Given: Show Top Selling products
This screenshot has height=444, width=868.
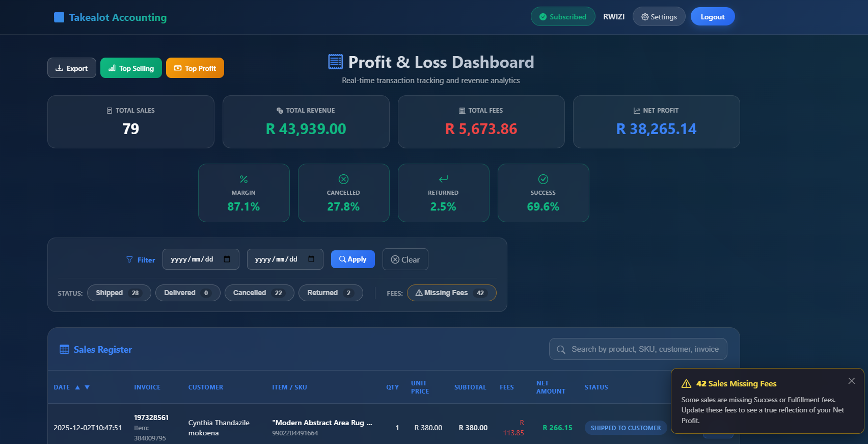Looking at the screenshot, I should (x=131, y=68).
